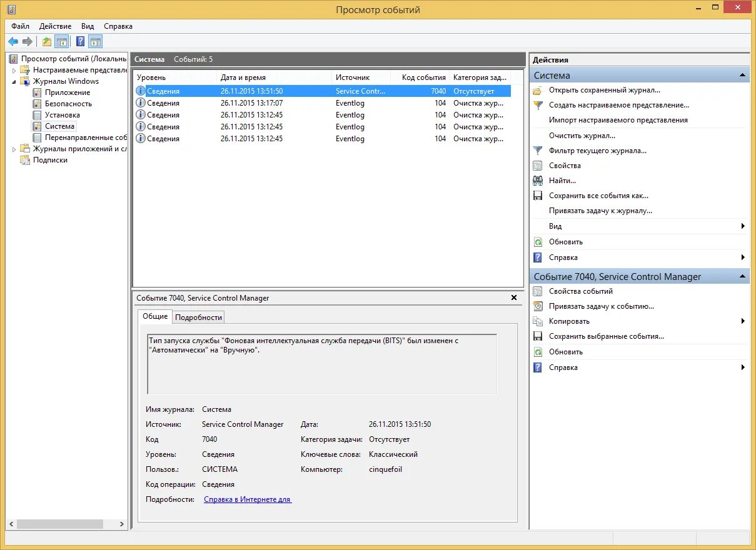Open the Вид submenu arrow
Image resolution: width=756 pixels, height=550 pixels.
(743, 226)
